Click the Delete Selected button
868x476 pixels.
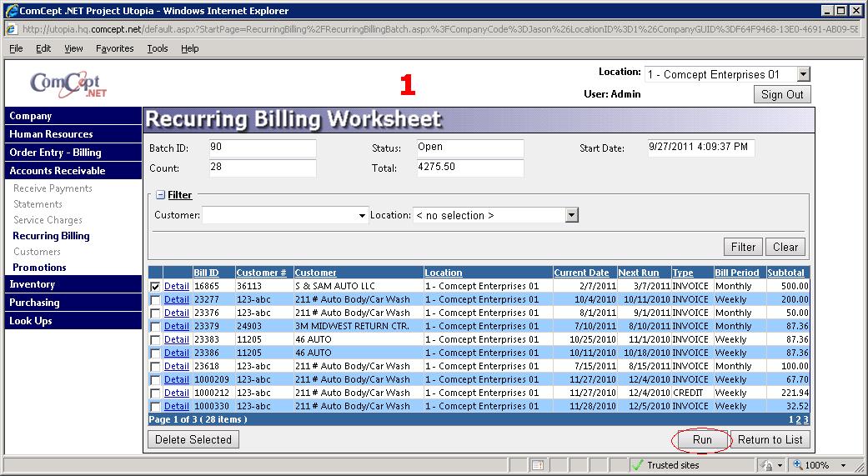(x=193, y=439)
